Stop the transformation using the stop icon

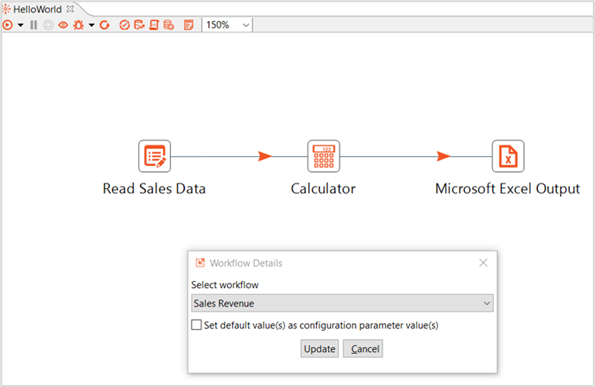click(x=48, y=25)
